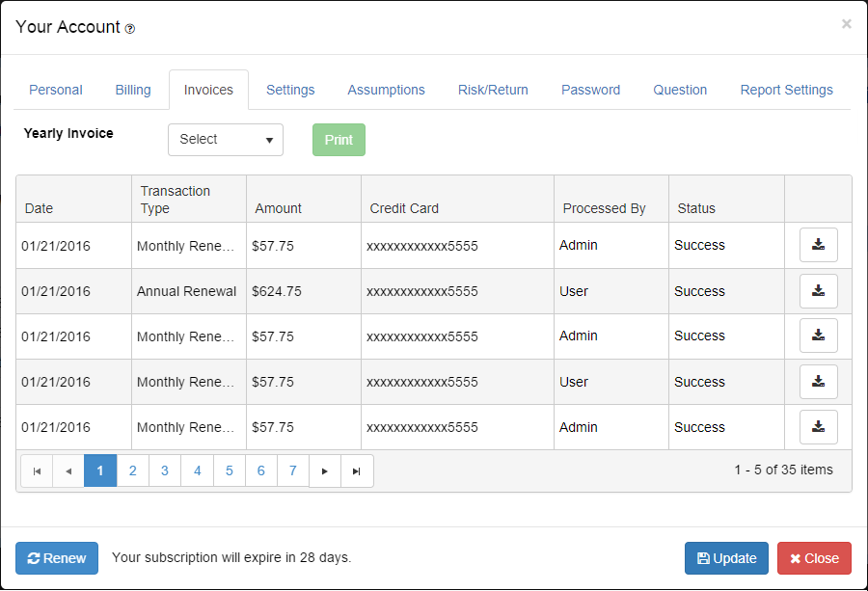Open the Yearly Invoice Select dropdown
The image size is (868, 591).
click(x=226, y=139)
